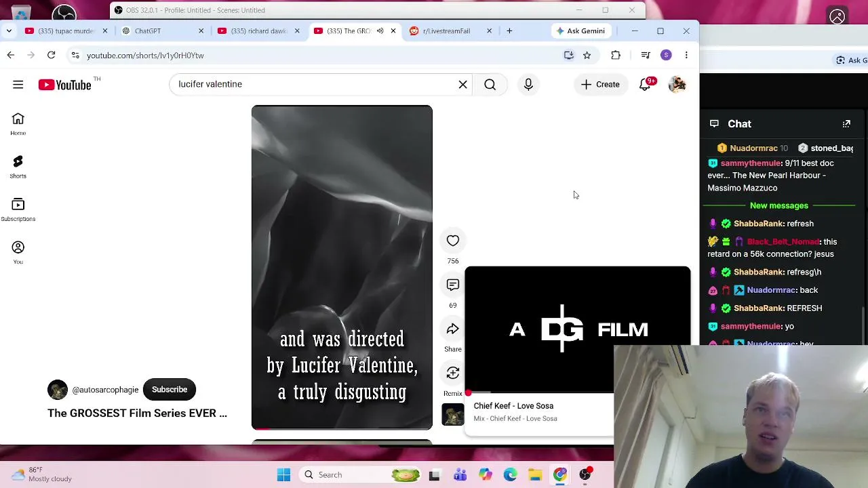Click the Chrome address bar URL
The image size is (868, 488).
[145, 56]
